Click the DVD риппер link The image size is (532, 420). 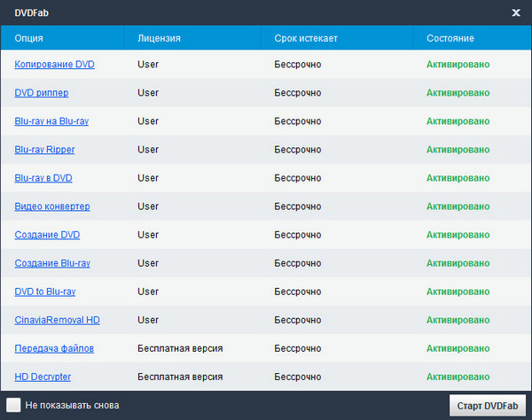coord(42,93)
